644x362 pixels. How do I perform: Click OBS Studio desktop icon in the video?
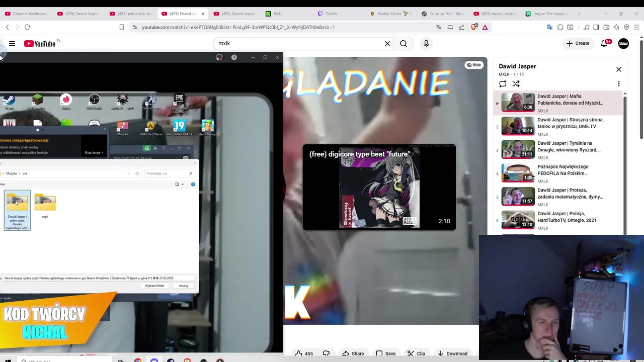pos(94,101)
